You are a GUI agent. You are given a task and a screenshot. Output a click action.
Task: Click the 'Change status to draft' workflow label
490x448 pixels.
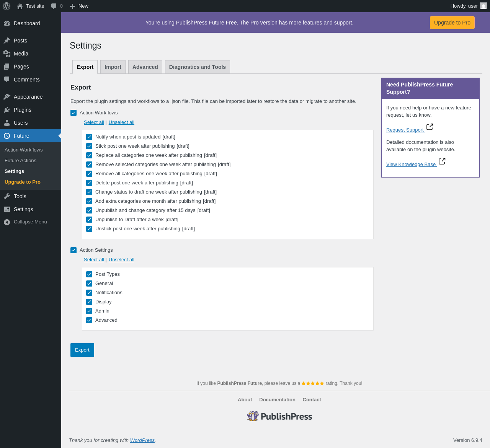coord(149,192)
